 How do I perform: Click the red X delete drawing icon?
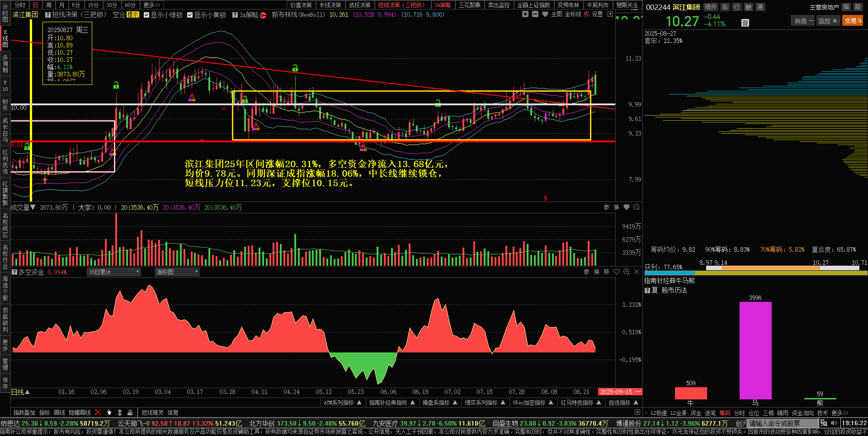98,412
